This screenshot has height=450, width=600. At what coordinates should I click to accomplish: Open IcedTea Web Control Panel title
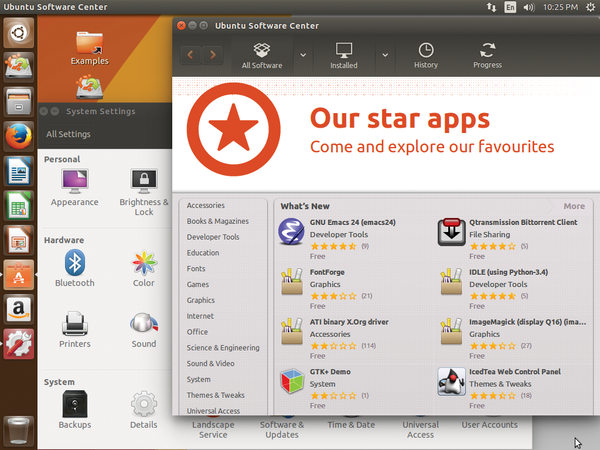(515, 372)
